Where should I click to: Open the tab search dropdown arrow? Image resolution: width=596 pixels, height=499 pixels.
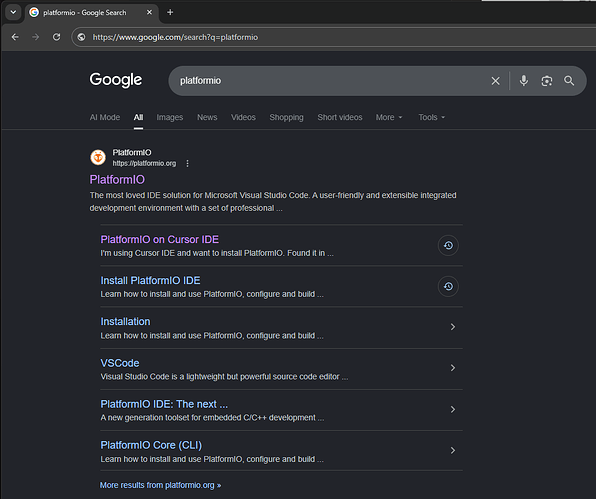(13, 12)
